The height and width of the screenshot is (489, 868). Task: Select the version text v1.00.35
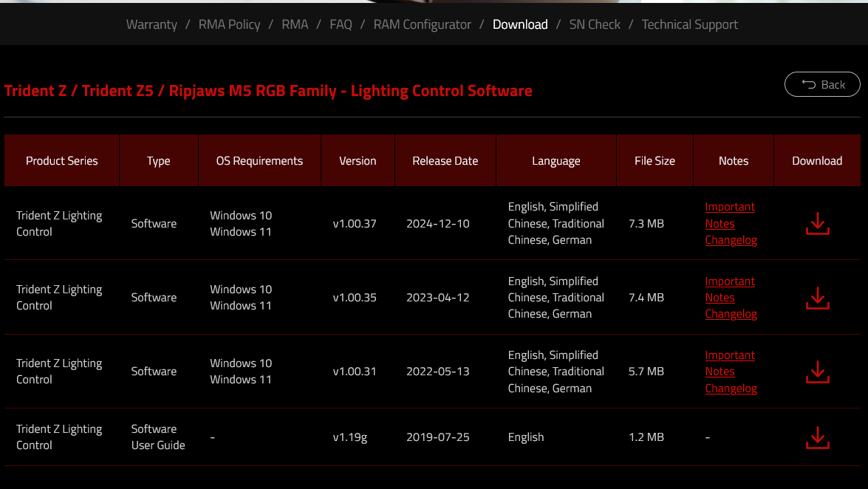[x=355, y=298]
